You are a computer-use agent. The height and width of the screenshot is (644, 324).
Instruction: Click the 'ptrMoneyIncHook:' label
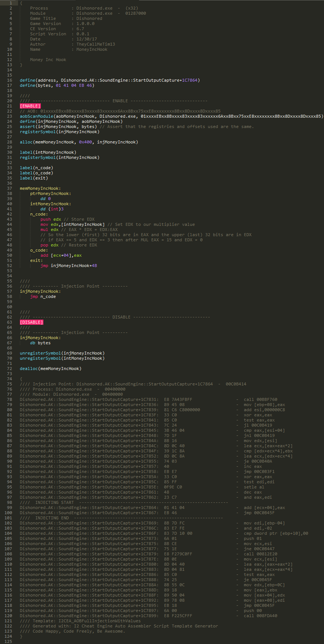coord(51,193)
